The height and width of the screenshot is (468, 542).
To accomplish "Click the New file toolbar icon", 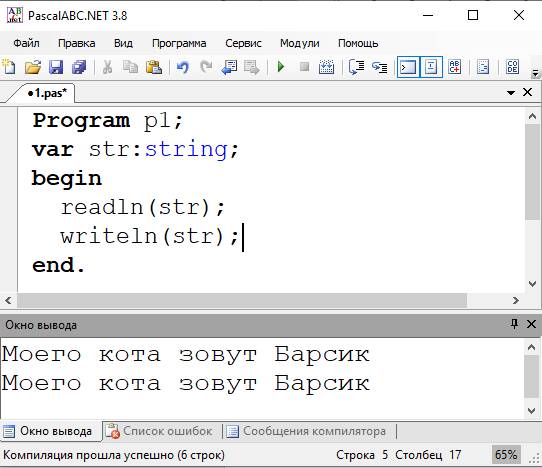I will coord(9,67).
